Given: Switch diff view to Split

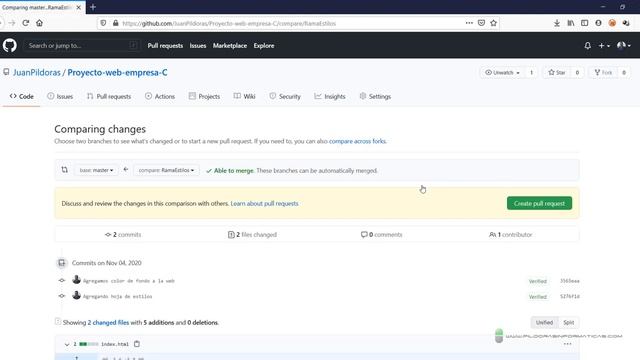Looking at the screenshot, I should click(x=569, y=322).
